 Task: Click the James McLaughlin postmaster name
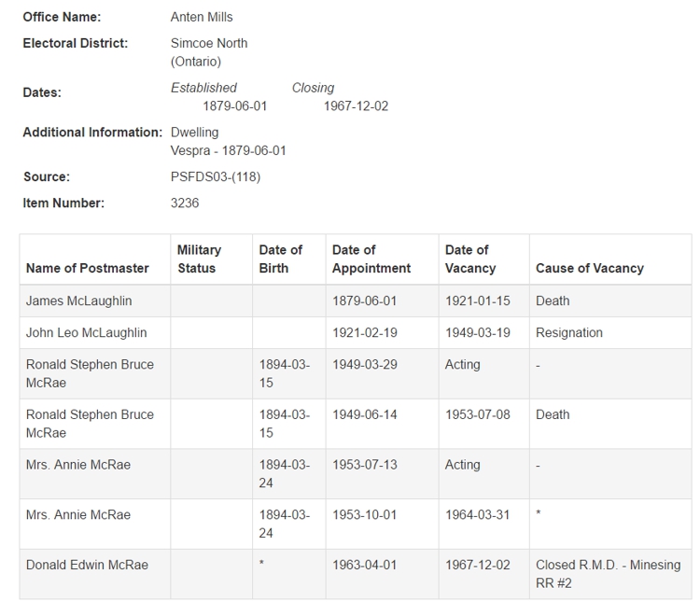(x=79, y=301)
